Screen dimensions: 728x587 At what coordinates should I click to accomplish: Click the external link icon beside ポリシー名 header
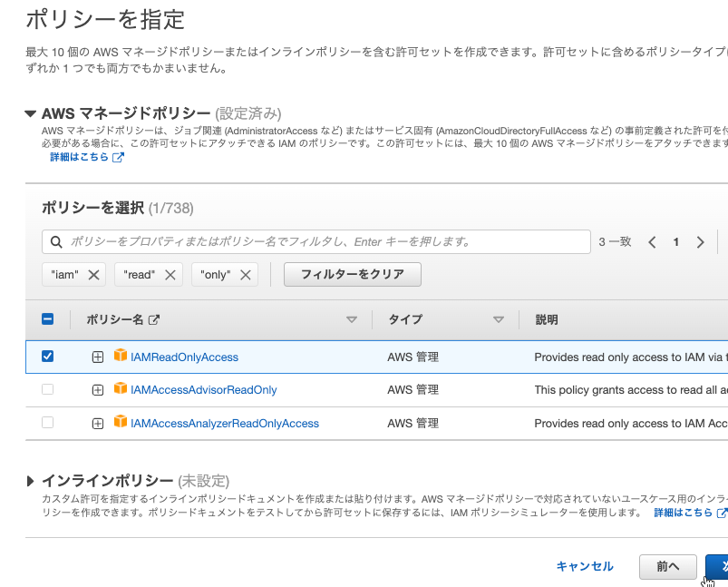point(154,319)
